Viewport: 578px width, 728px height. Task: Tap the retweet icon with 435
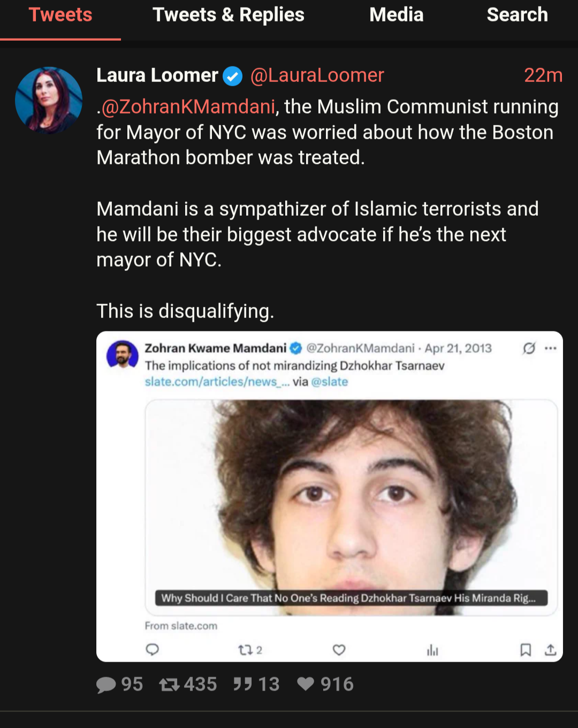point(169,685)
